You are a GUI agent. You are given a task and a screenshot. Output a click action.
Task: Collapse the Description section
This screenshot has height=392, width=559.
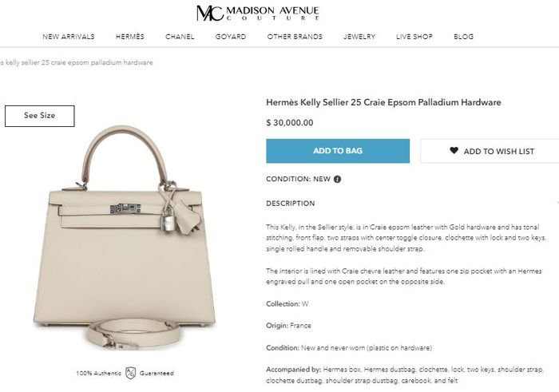[x=291, y=204]
